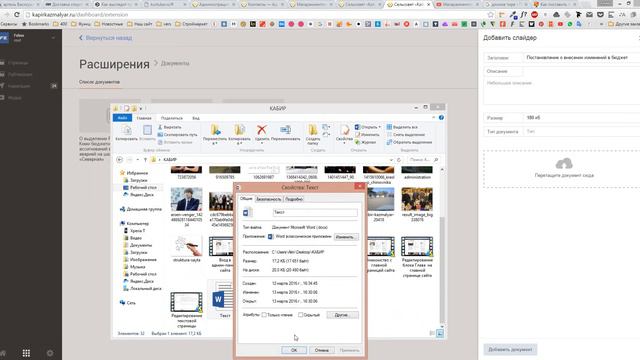Follow the Вернуться назад link
640x360 pixels.
pyautogui.click(x=105, y=38)
